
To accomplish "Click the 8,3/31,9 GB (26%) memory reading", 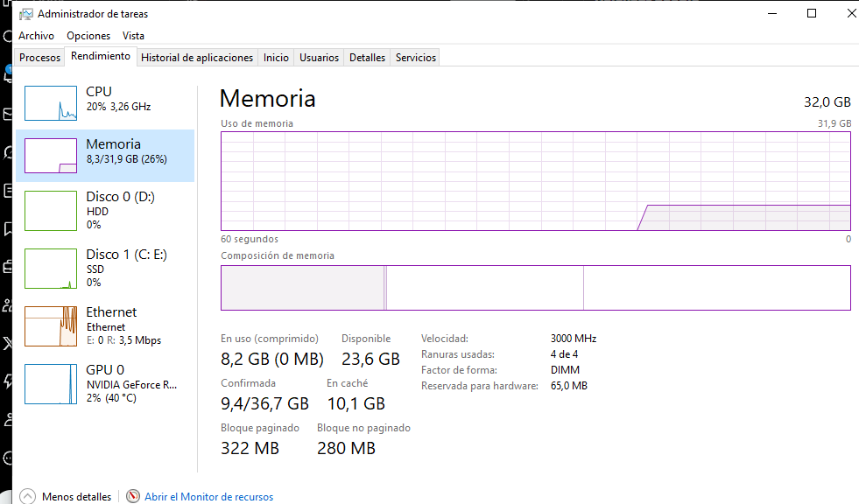I will (x=127, y=159).
